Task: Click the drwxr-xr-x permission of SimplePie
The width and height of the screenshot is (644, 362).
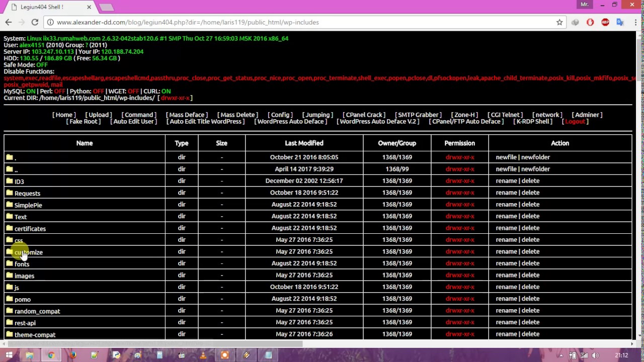Action: [x=460, y=204]
